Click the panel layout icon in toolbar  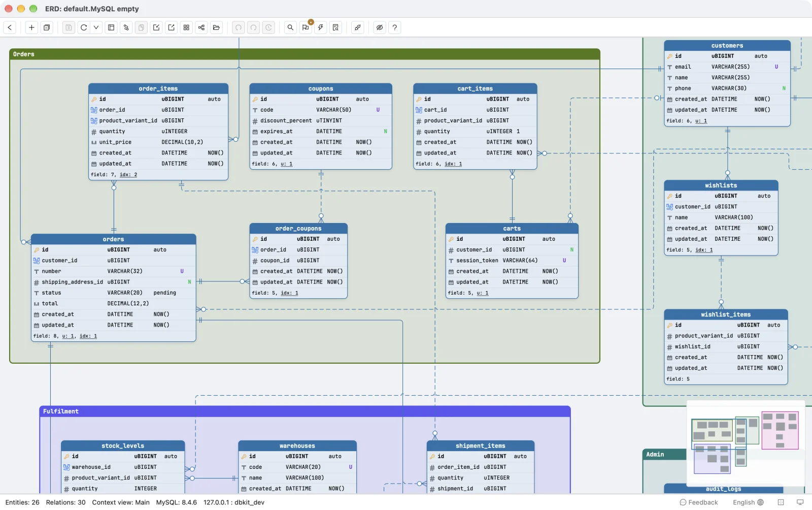click(x=111, y=27)
